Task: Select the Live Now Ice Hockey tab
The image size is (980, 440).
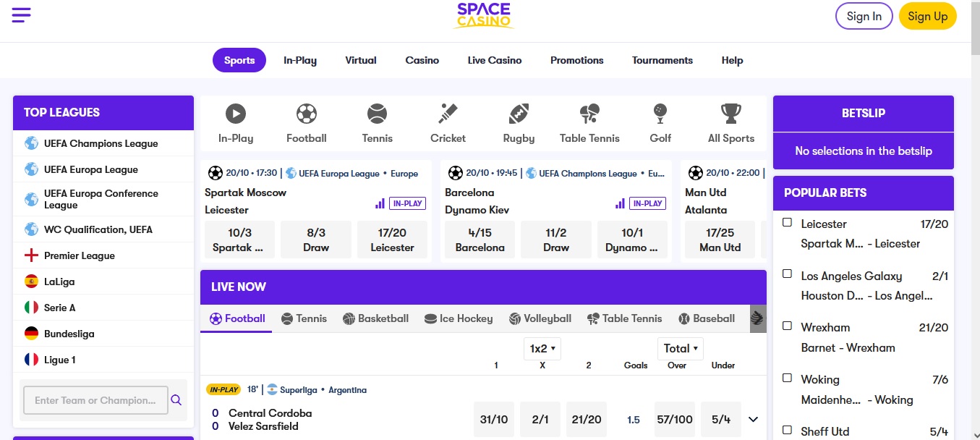Action: coord(459,318)
